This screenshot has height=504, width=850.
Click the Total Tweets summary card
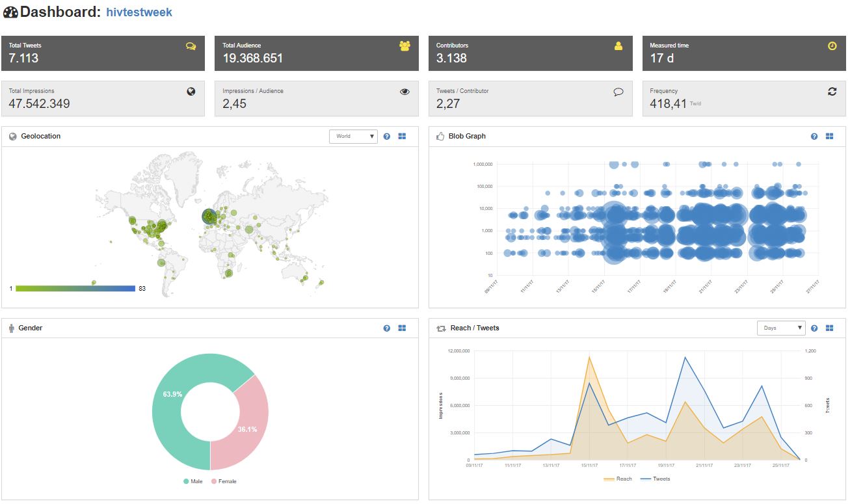point(103,53)
